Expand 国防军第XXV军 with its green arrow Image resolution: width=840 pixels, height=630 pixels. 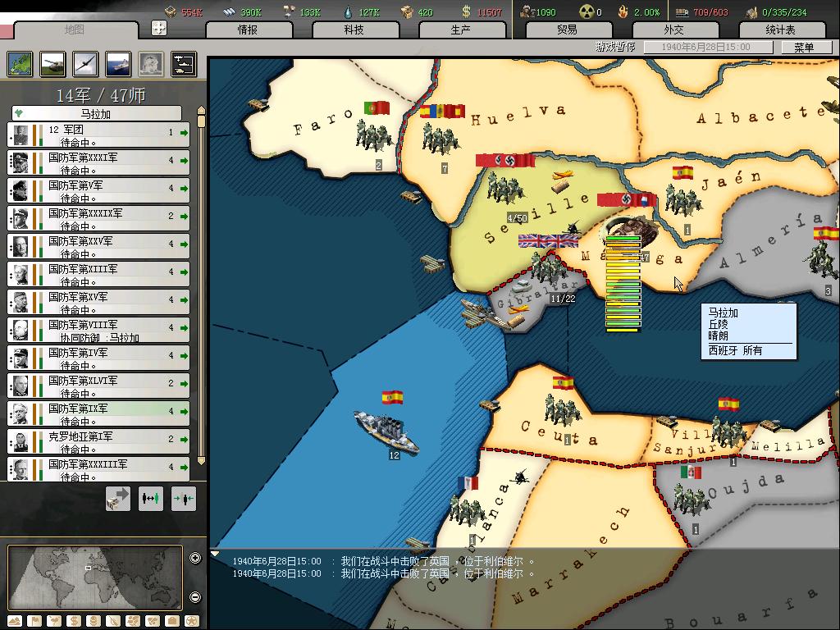click(x=185, y=244)
